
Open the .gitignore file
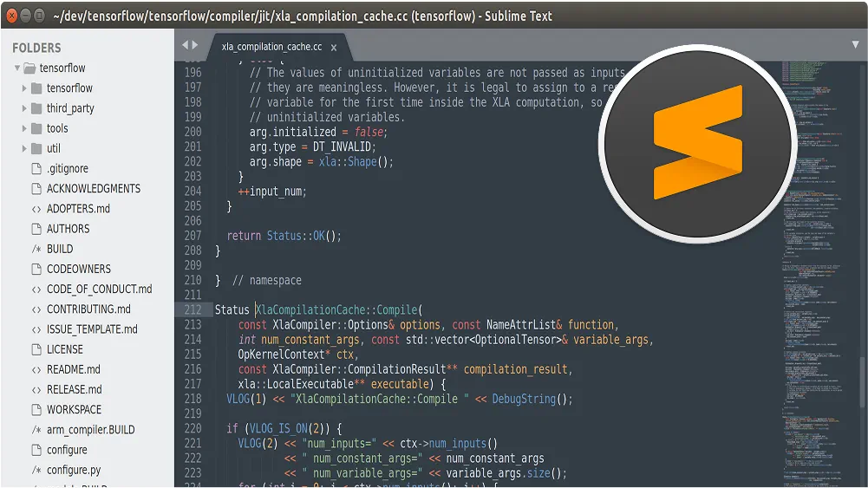pos(68,169)
